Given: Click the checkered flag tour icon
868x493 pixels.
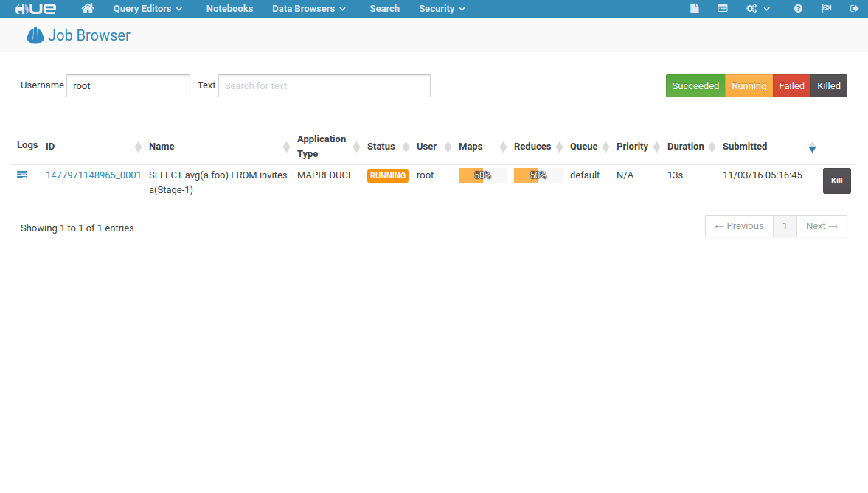Looking at the screenshot, I should tap(826, 9).
